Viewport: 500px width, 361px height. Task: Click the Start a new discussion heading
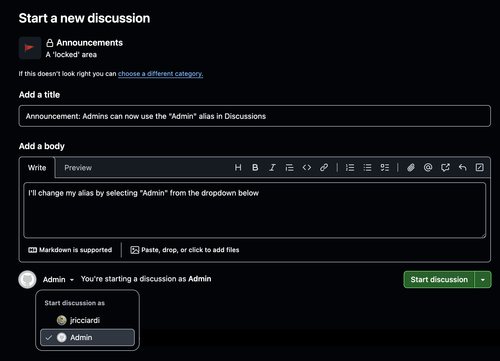coord(84,18)
